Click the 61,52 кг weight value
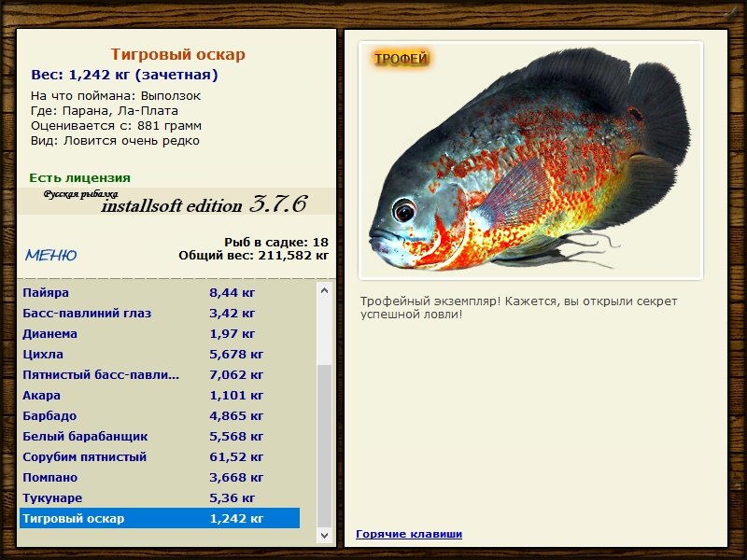 pyautogui.click(x=236, y=456)
